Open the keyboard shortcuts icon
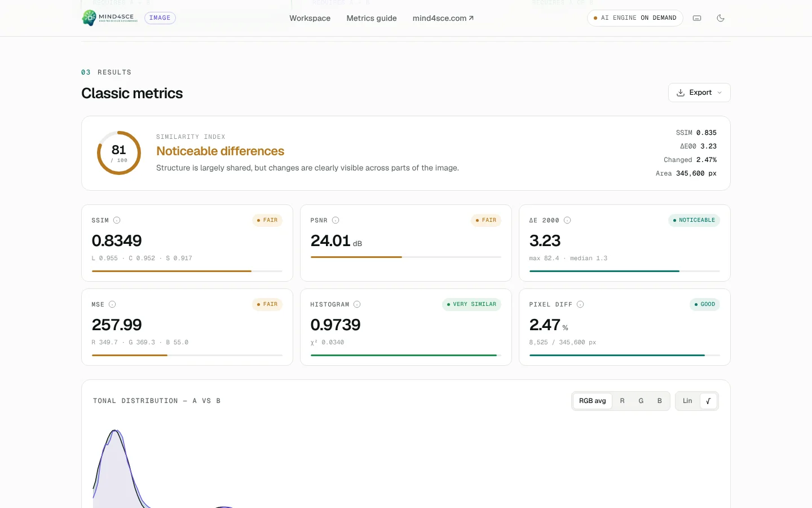The width and height of the screenshot is (812, 508). [697, 18]
